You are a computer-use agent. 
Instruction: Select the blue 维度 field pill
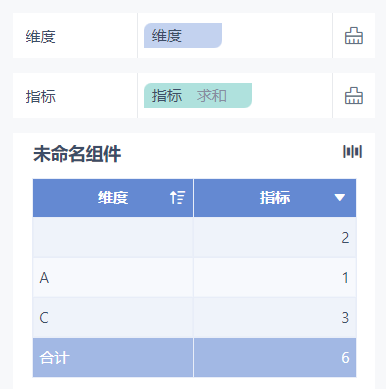click(x=183, y=35)
